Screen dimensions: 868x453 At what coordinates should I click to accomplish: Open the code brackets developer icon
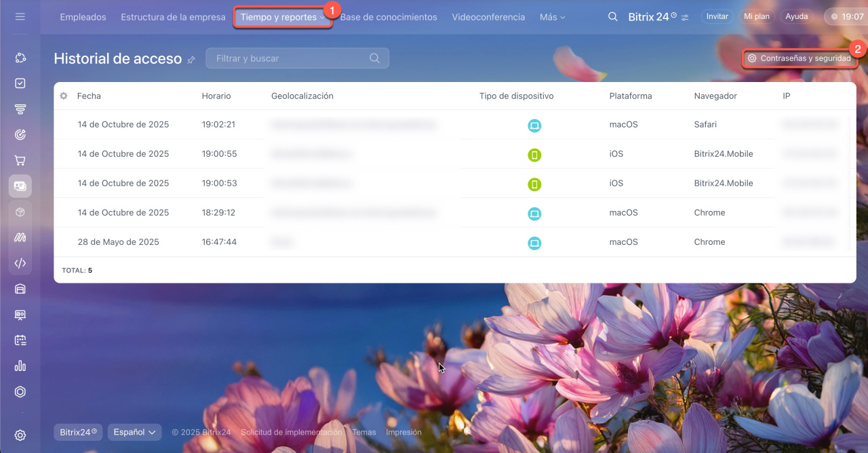pos(20,263)
